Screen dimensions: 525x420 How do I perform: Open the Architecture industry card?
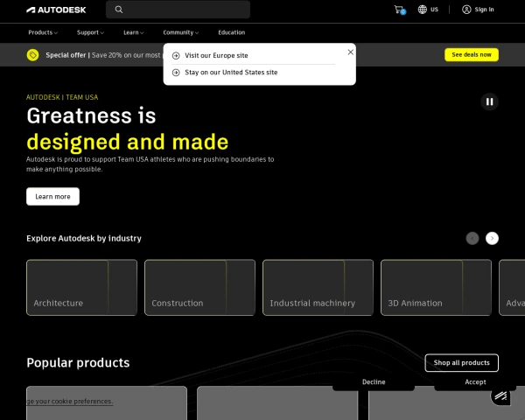pyautogui.click(x=81, y=287)
